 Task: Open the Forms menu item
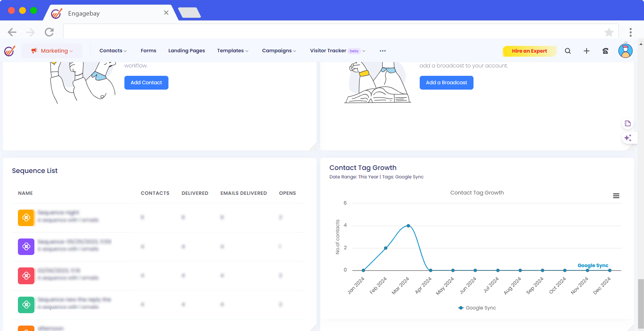(148, 51)
